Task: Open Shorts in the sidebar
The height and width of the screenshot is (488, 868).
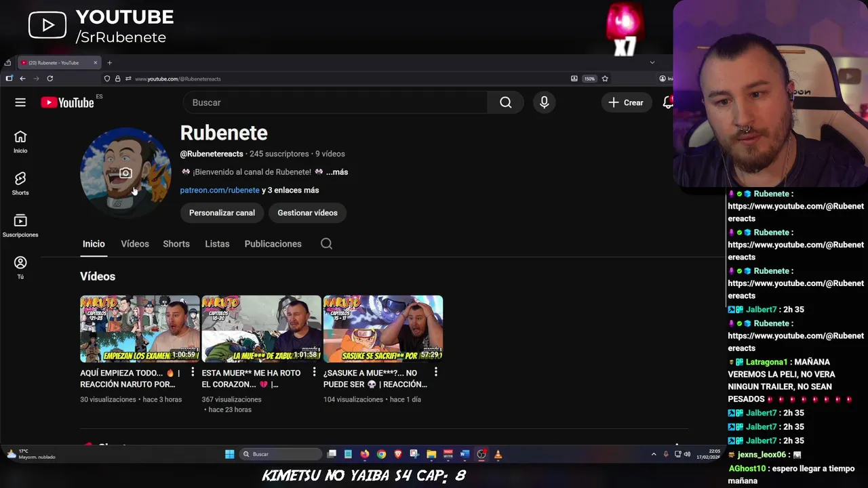Action: click(20, 184)
